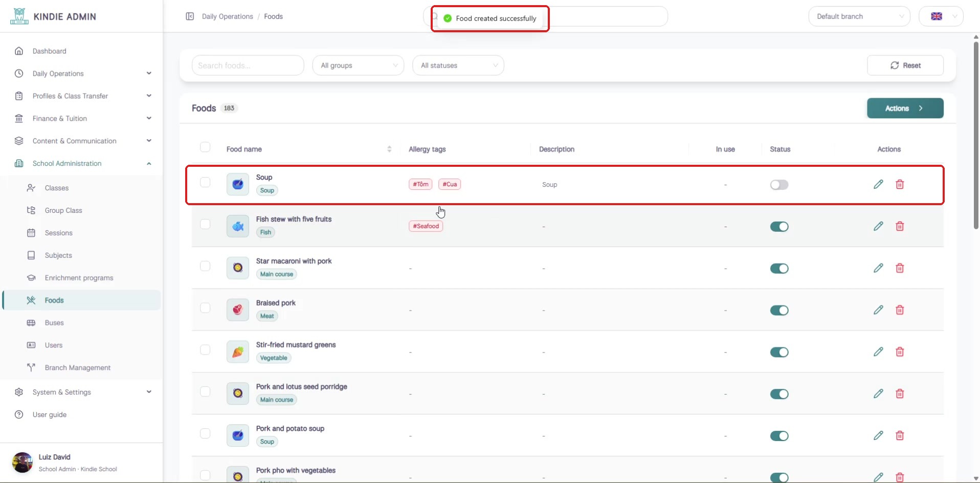Image resolution: width=980 pixels, height=483 pixels.
Task: Tick the select-all foods header checkbox
Action: click(x=205, y=147)
